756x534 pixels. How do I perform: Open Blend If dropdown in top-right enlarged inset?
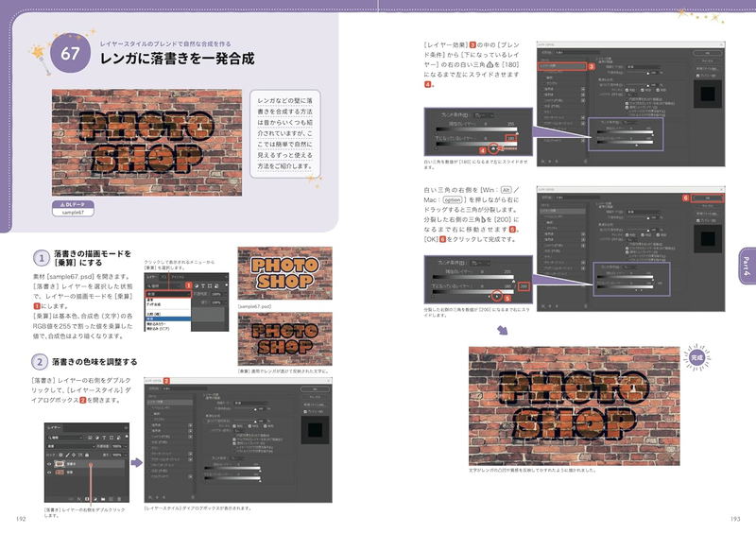click(486, 115)
